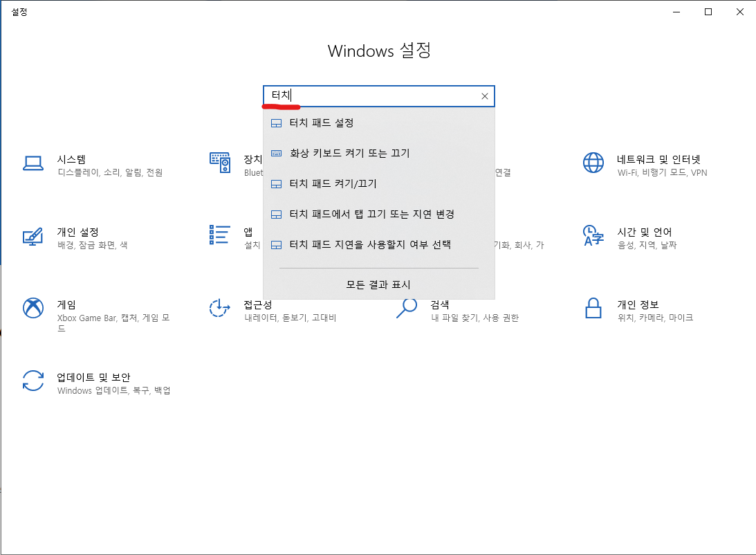Click touchpad icon beside 터치 패드 설정
Screen dimensions: 756x555
pyautogui.click(x=276, y=123)
